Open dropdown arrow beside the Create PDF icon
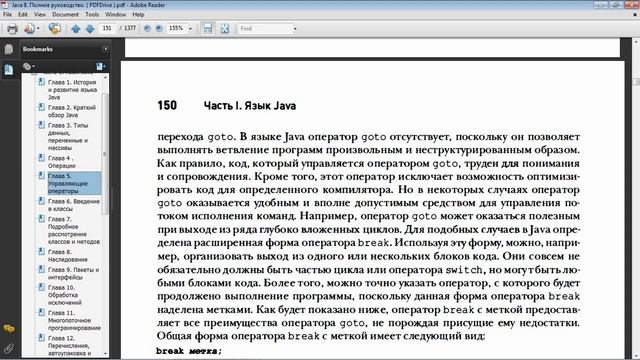640x360 pixels. tap(38, 29)
